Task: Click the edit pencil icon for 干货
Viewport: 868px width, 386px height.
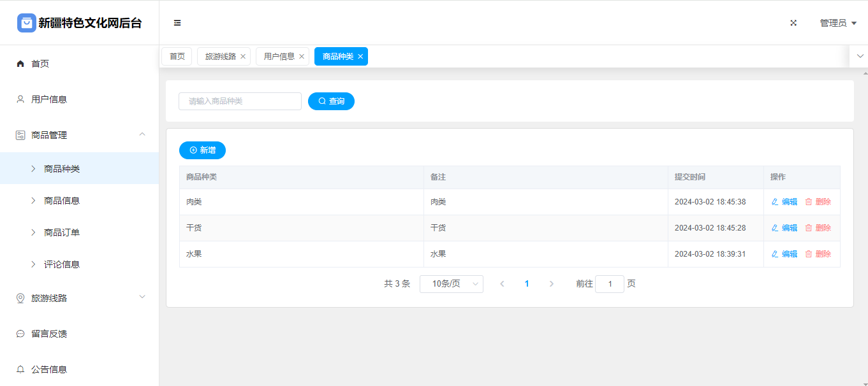Action: (x=775, y=228)
